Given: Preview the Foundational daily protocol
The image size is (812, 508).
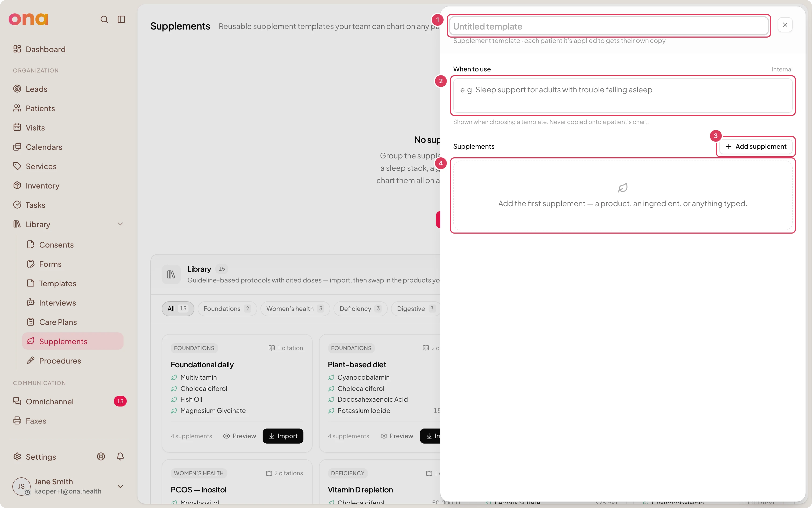Looking at the screenshot, I should point(240,436).
